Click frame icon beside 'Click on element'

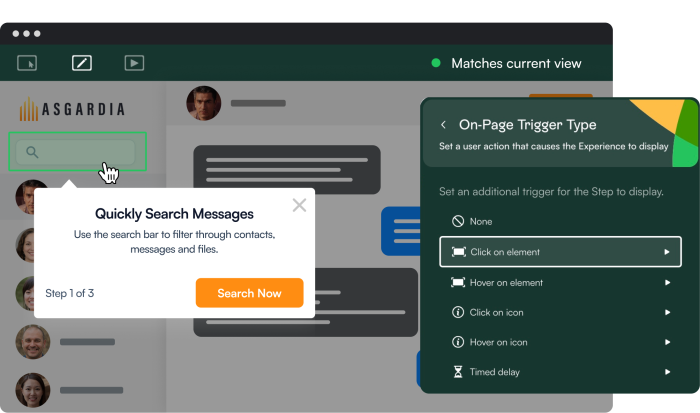tap(459, 252)
